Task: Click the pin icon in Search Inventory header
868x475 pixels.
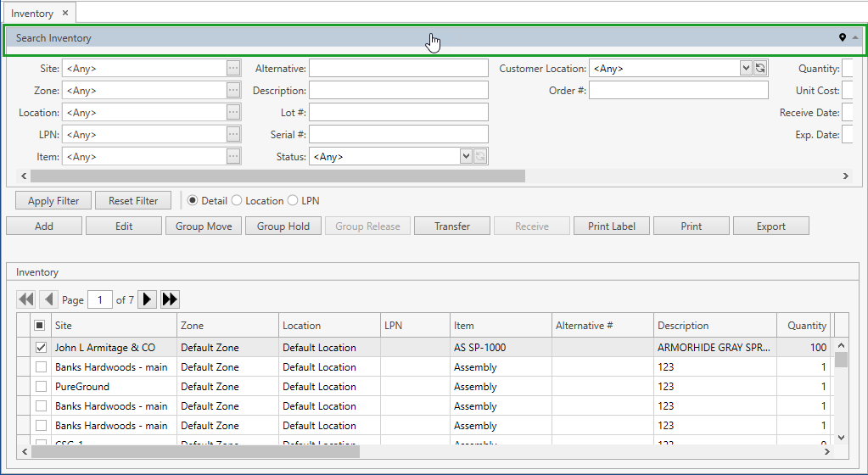Action: pyautogui.click(x=843, y=38)
